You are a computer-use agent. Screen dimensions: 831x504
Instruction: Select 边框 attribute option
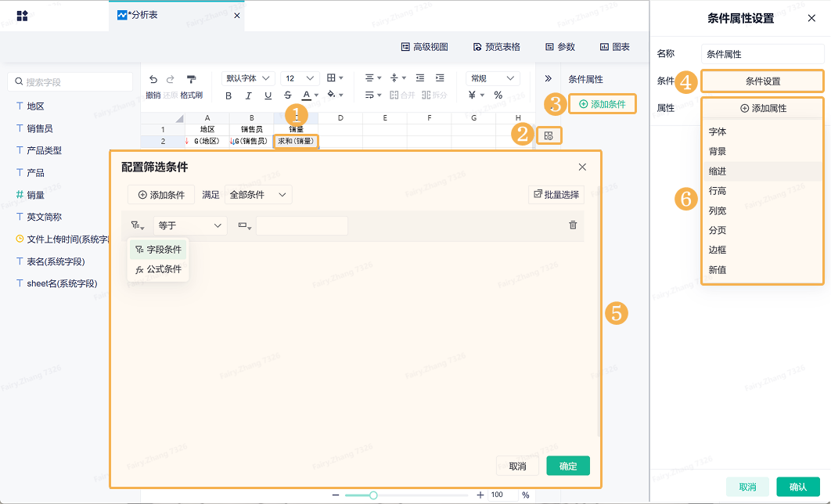763,250
